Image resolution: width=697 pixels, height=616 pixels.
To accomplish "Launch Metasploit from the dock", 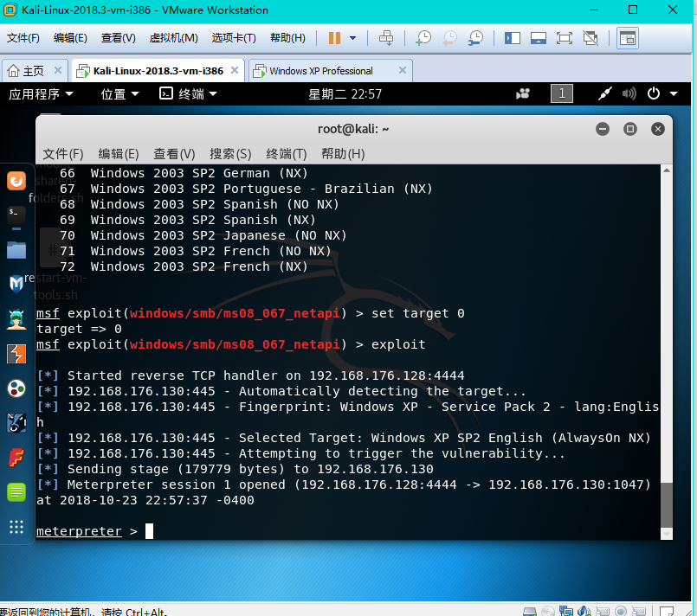I will pyautogui.click(x=16, y=285).
